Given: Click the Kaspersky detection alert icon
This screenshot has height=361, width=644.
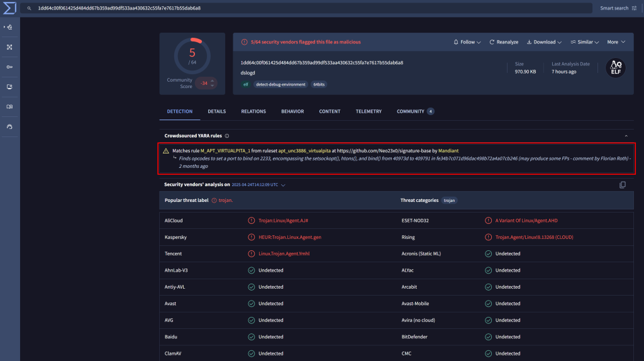Looking at the screenshot, I should click(252, 237).
